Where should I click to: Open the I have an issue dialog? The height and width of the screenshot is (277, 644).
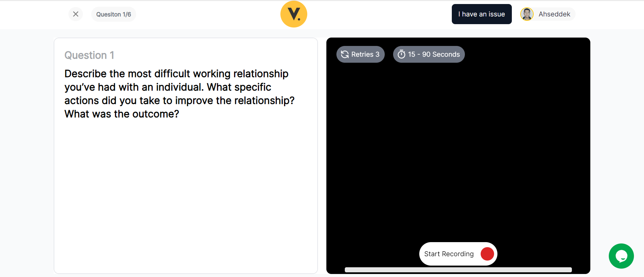tap(482, 14)
